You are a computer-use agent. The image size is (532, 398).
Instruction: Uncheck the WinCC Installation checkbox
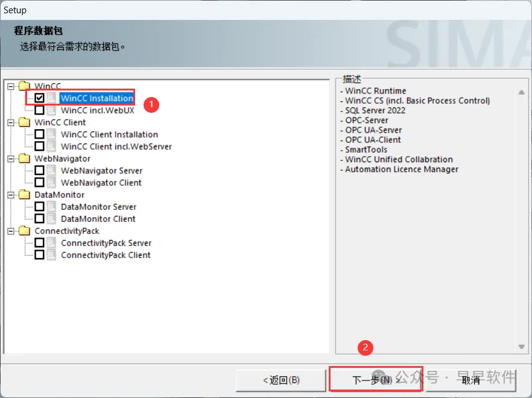[39, 98]
